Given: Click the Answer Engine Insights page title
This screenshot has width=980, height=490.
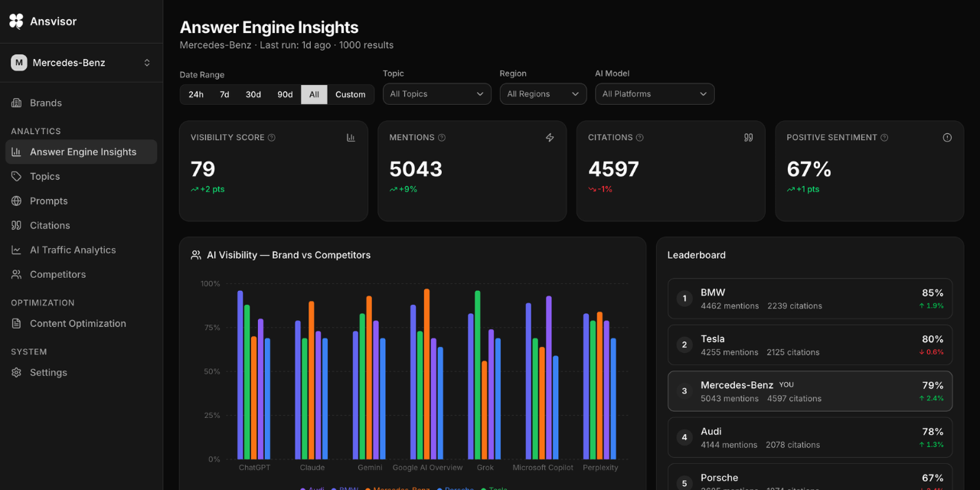Looking at the screenshot, I should click(x=269, y=28).
